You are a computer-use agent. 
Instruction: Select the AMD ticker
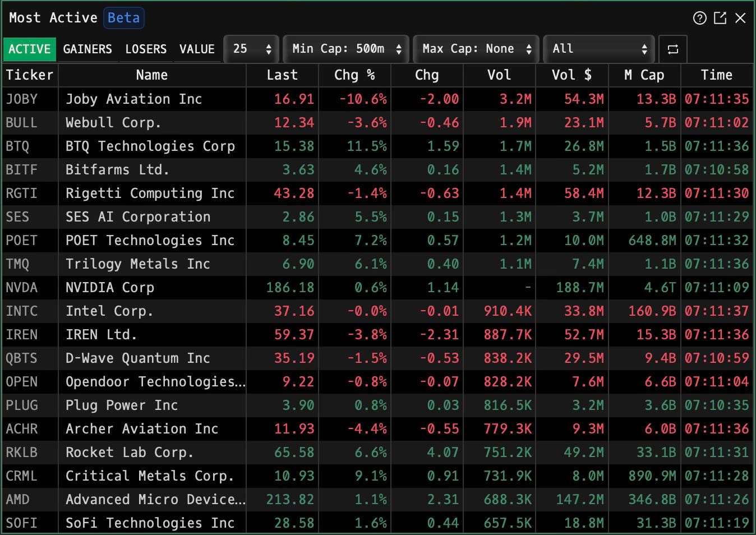coord(17,500)
